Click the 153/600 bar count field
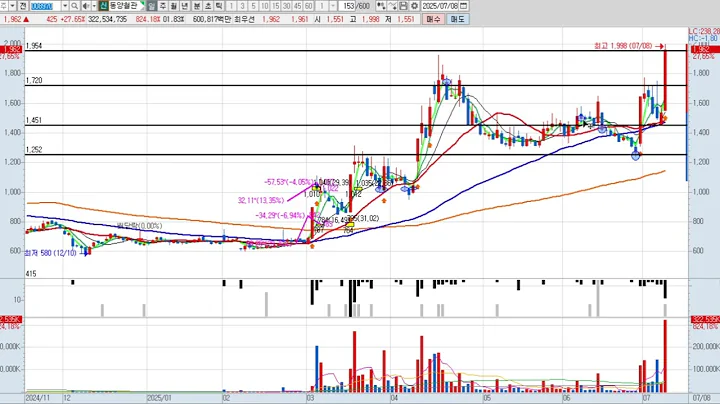Viewport: 720px width, 404px height. click(355, 6)
